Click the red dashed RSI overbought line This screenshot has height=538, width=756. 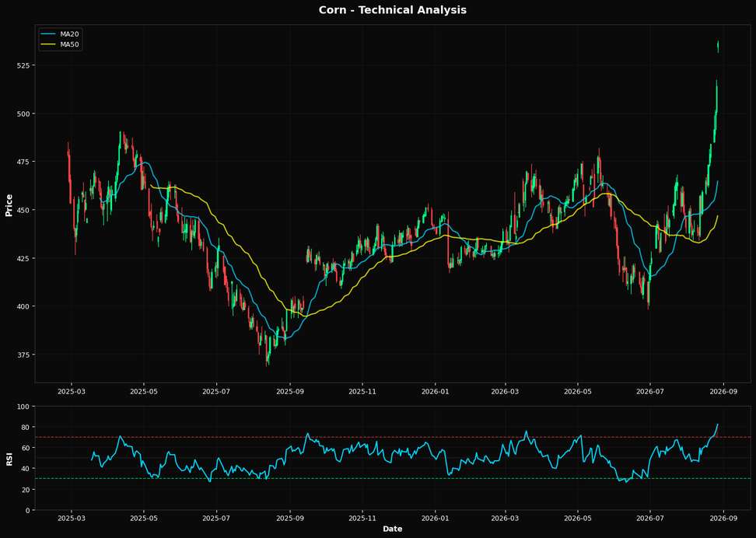(x=393, y=437)
